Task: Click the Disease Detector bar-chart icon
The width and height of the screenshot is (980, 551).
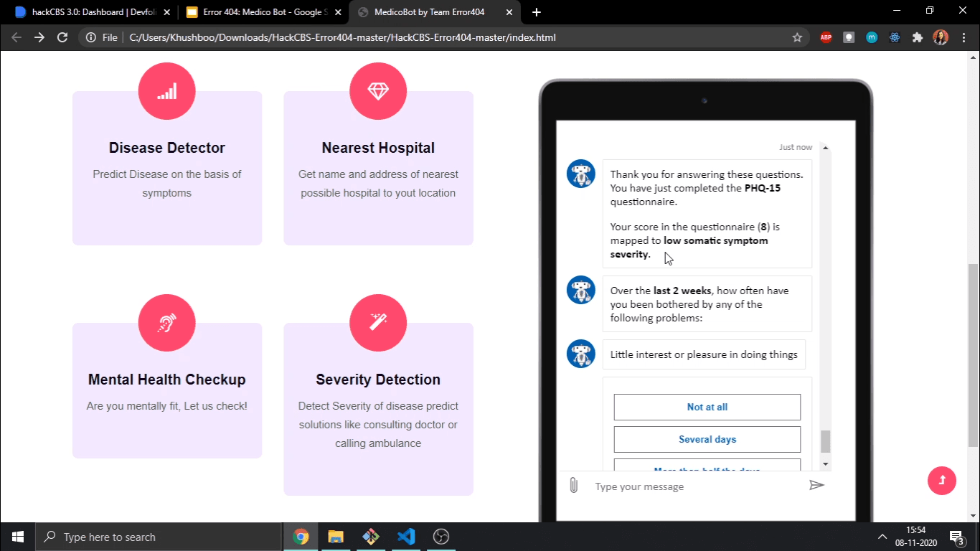Action: pyautogui.click(x=167, y=91)
